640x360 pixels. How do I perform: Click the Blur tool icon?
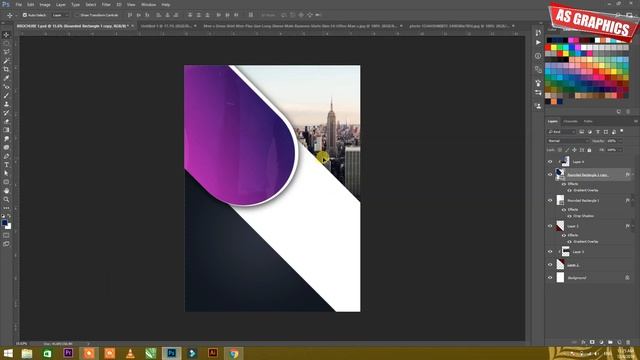(x=6, y=139)
